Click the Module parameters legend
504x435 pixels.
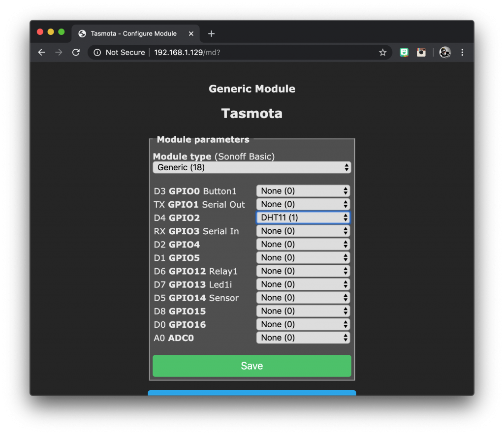(x=203, y=139)
